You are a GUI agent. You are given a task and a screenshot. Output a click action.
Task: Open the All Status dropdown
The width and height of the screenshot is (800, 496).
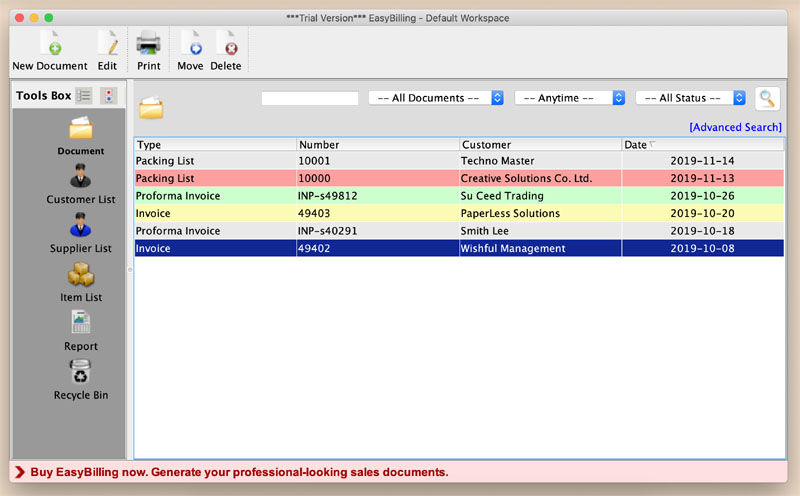click(691, 98)
